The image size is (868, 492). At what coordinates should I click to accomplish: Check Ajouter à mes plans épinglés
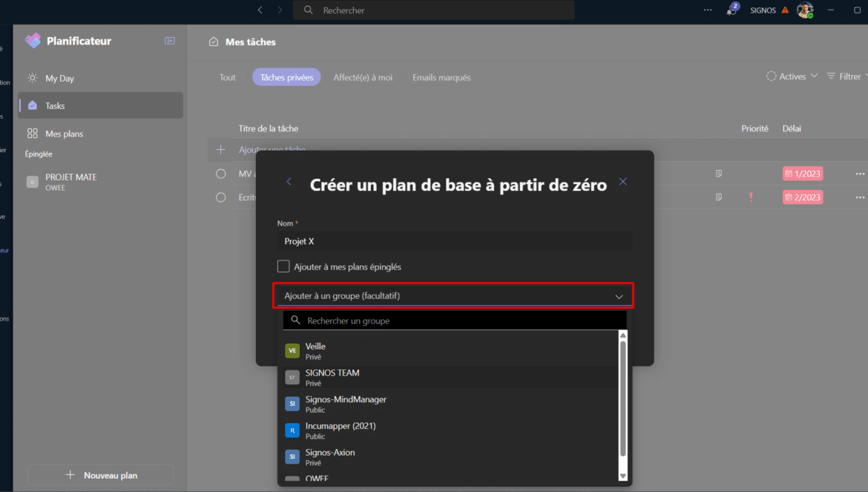(x=283, y=266)
